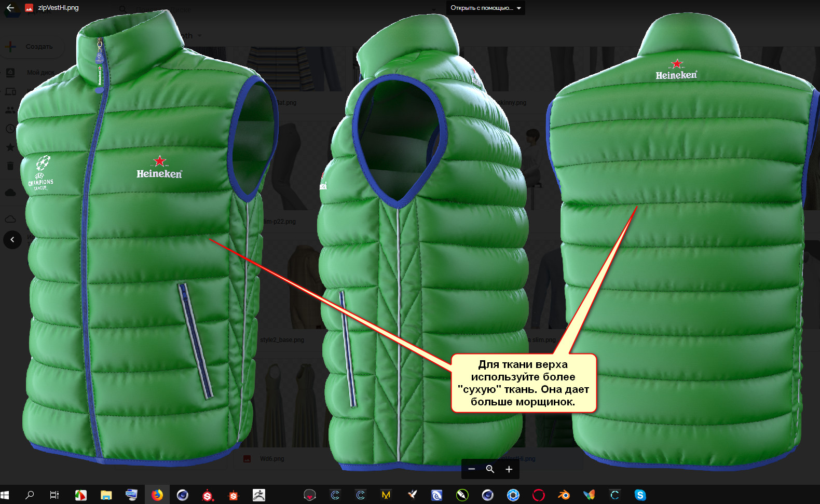Open the yellow M Marvelous Designer icon

(386, 495)
